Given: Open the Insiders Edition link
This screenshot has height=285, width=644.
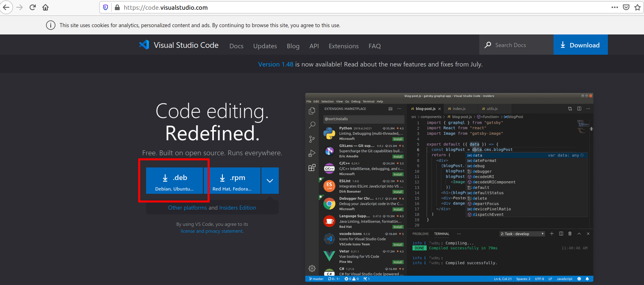Looking at the screenshot, I should (237, 208).
